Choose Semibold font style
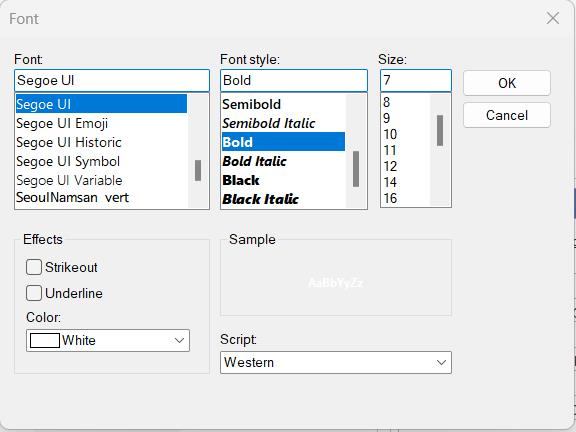Image resolution: width=576 pixels, height=432 pixels. pyautogui.click(x=283, y=104)
